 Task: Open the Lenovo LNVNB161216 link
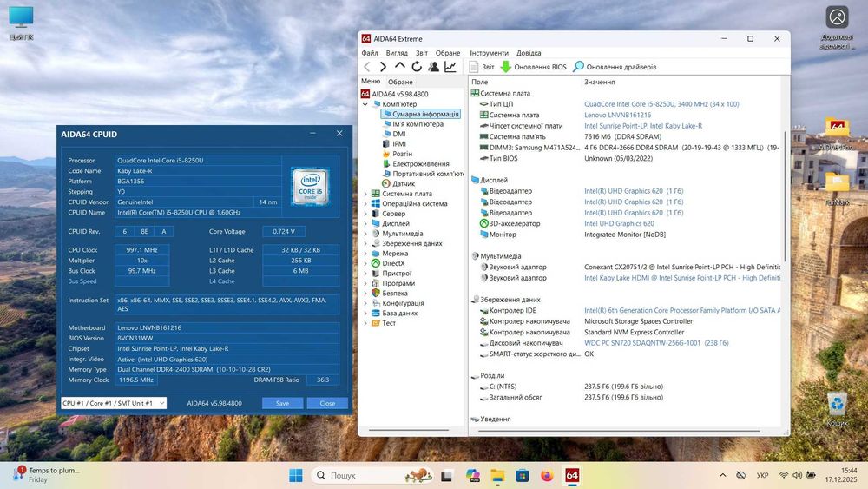tap(618, 116)
